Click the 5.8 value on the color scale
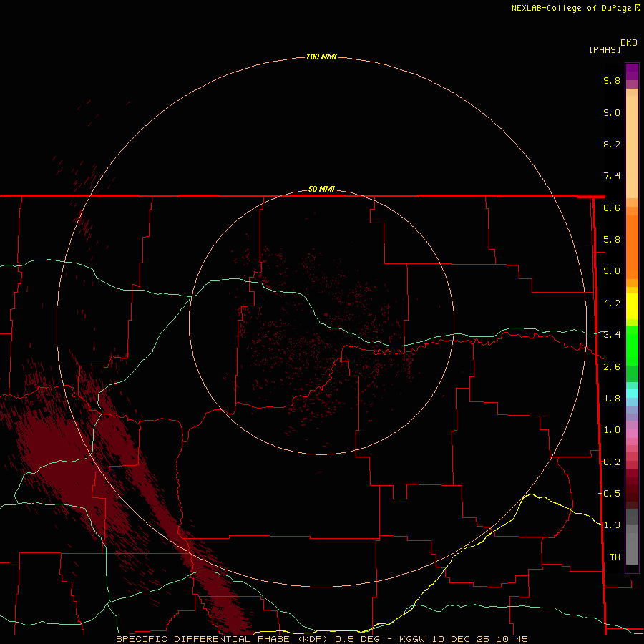This screenshot has height=644, width=644. 612,240
